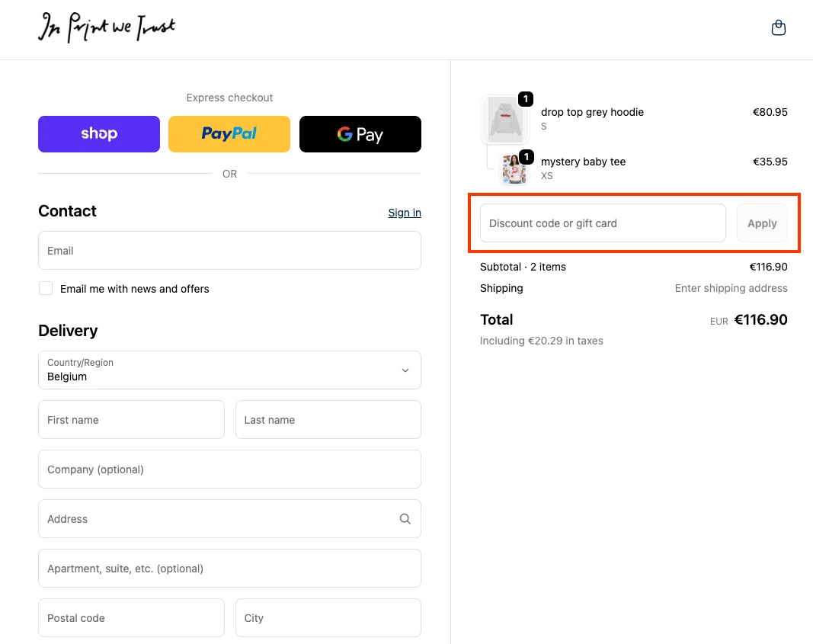Screen dimensions: 813x644
Task: Click the Sign in link
Action: coord(405,213)
